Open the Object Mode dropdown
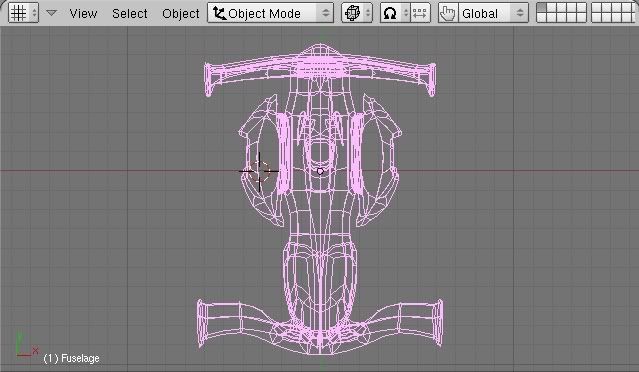 pos(270,13)
